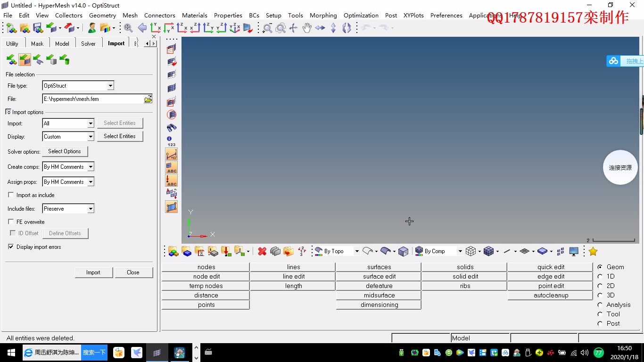Viewport: 644px width, 362px height.
Task: Open the Include files Preserve dropdown
Action: [91, 209]
